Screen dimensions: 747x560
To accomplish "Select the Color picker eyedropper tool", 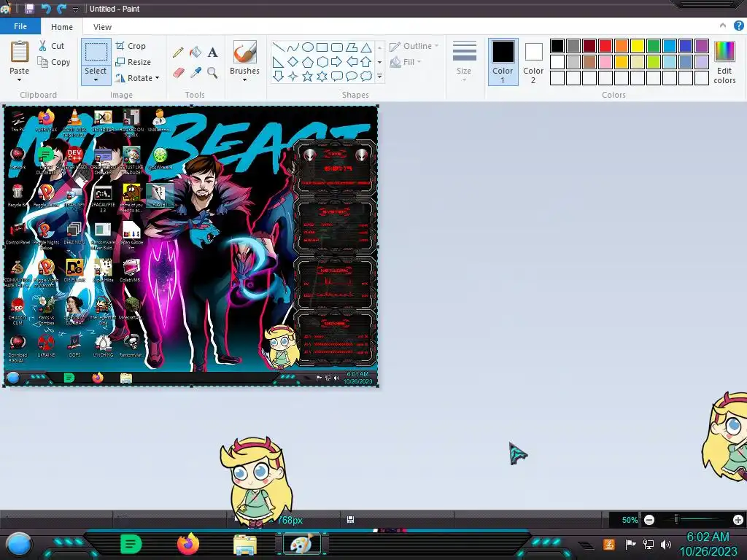I will tap(196, 72).
